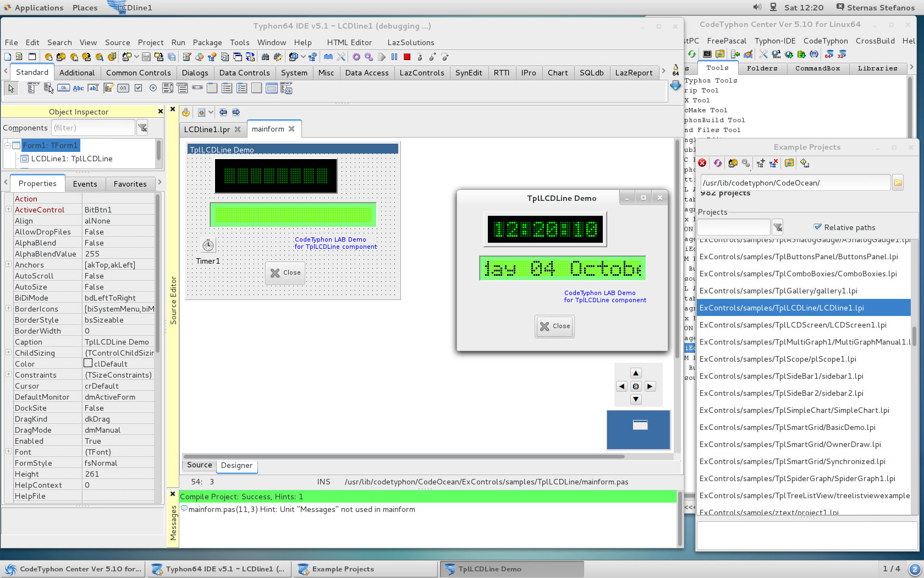Image resolution: width=924 pixels, height=578 pixels.
Task: Pick the TScrollBar component icon in palette
Action: point(197,88)
